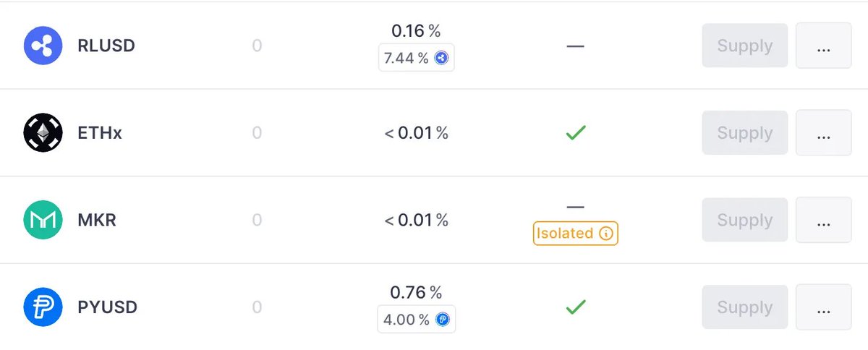Click the ETHx green collateral checkmark

[x=575, y=133]
